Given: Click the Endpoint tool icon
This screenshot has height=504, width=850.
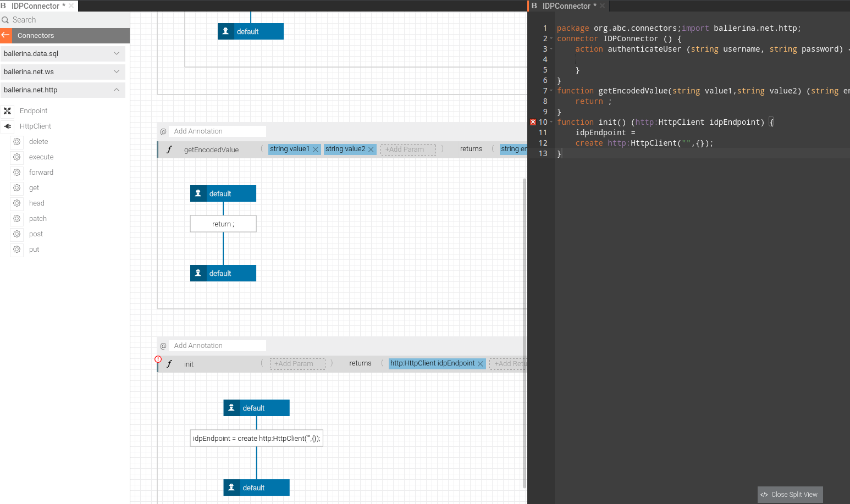Looking at the screenshot, I should tap(7, 111).
